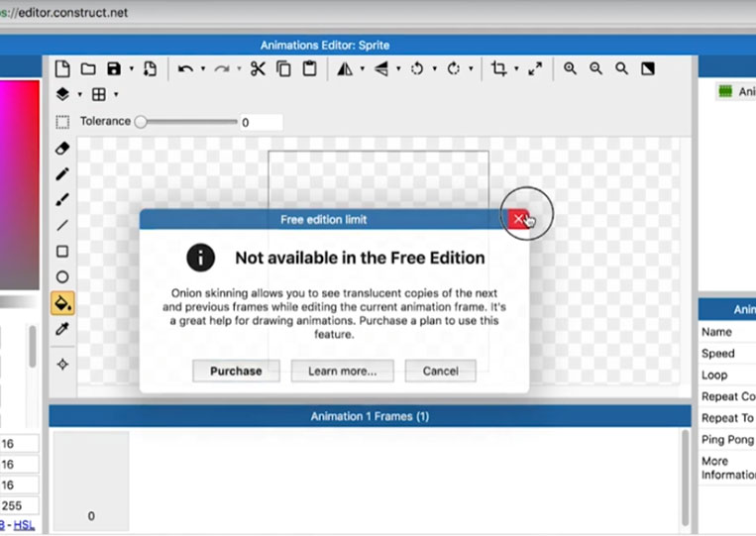Select the origin/image points tool

(62, 365)
